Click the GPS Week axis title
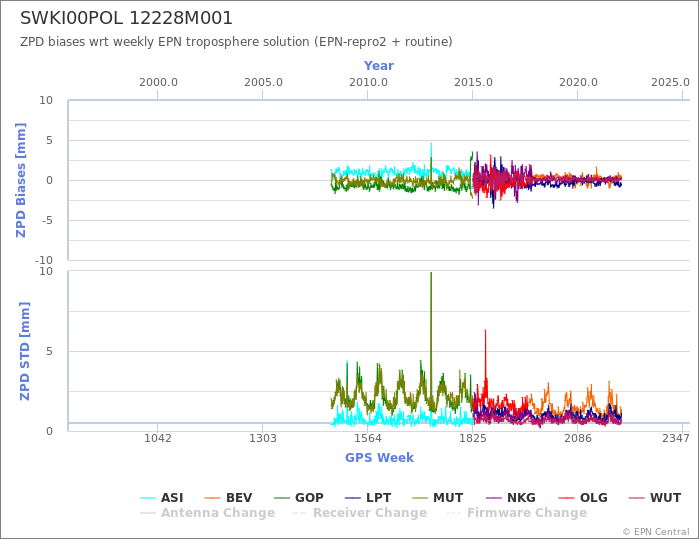Screen dimensions: 700x540 point(379,458)
